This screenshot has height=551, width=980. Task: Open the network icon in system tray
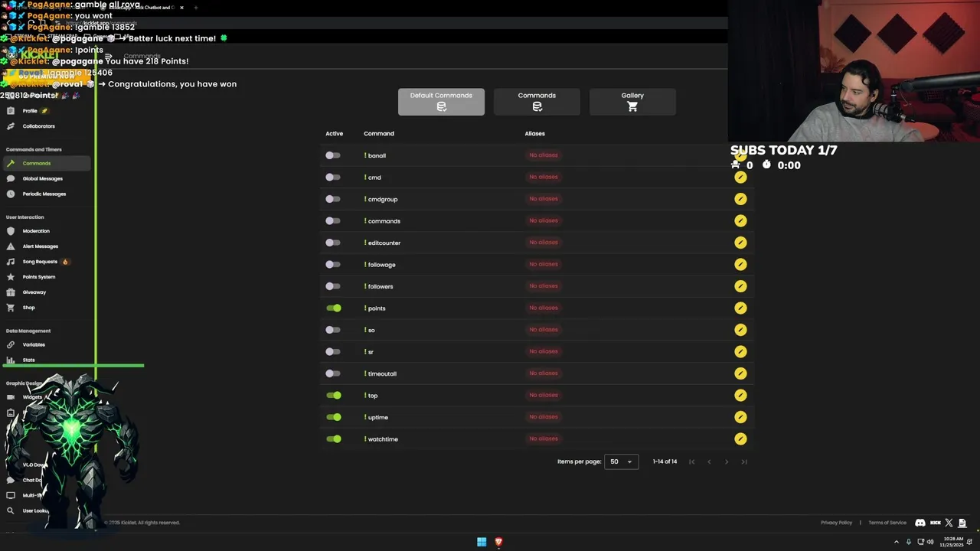point(920,542)
